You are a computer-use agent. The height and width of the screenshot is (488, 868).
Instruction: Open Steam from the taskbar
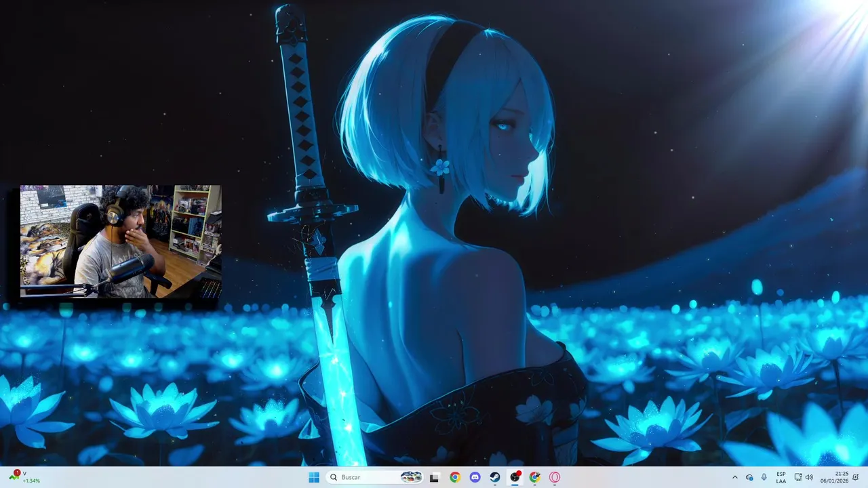pos(495,477)
